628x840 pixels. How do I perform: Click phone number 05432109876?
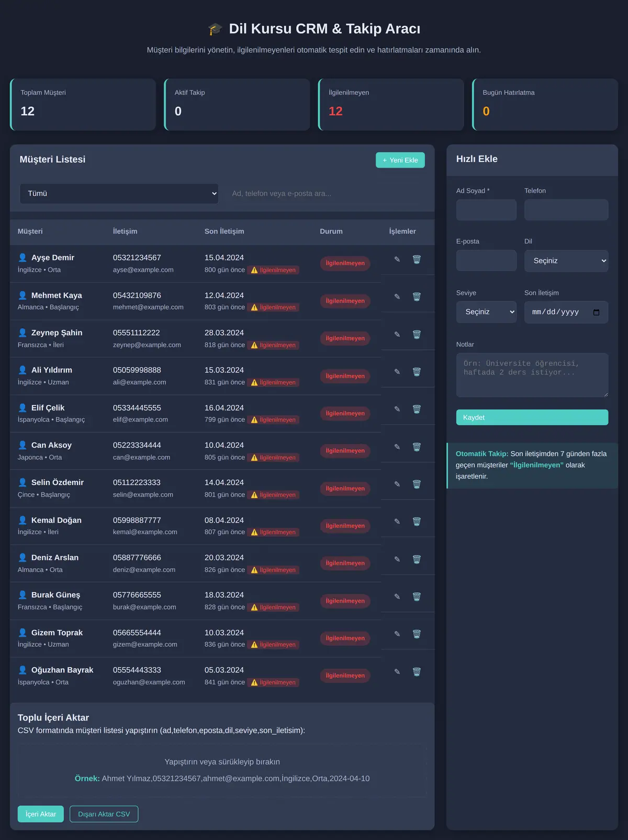(137, 295)
